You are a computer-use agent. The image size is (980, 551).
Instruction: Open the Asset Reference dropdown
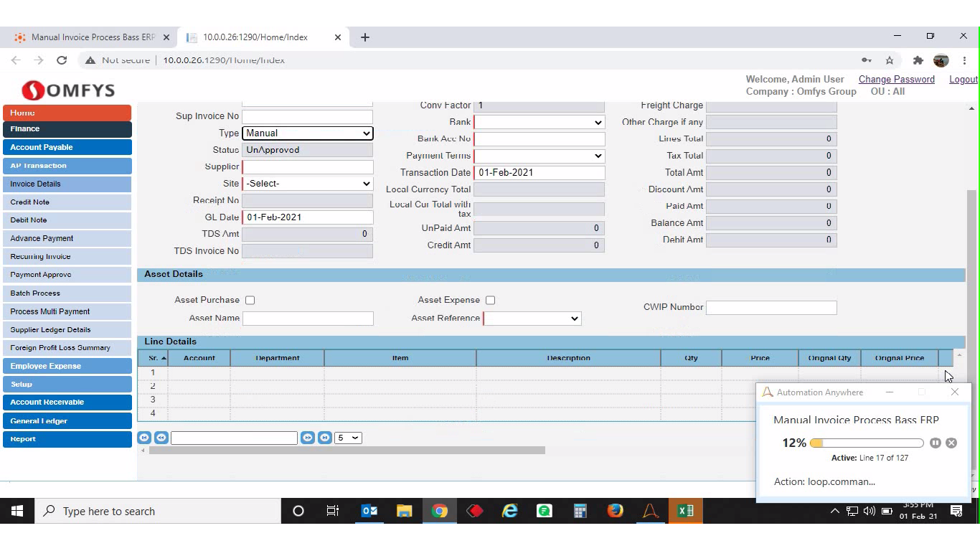[x=532, y=319]
